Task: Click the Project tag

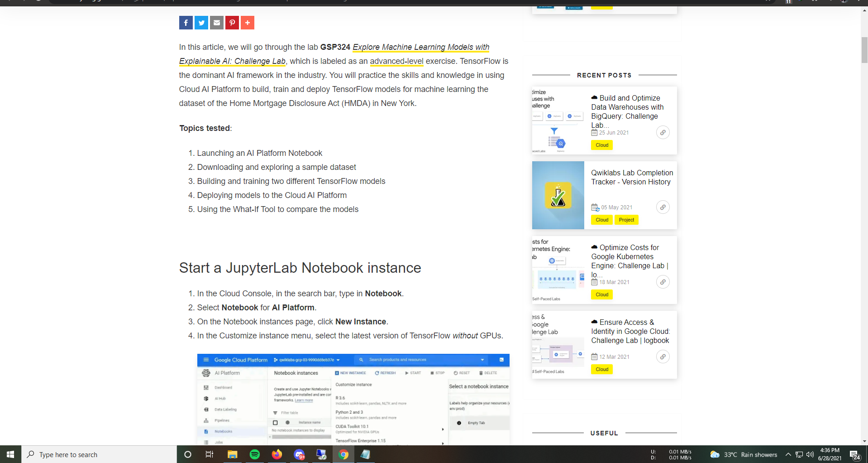Action: coord(626,220)
